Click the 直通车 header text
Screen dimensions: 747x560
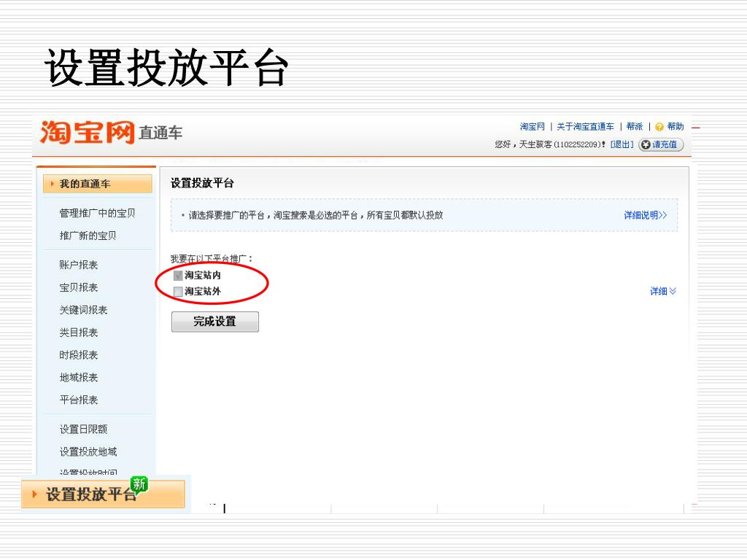click(x=160, y=133)
